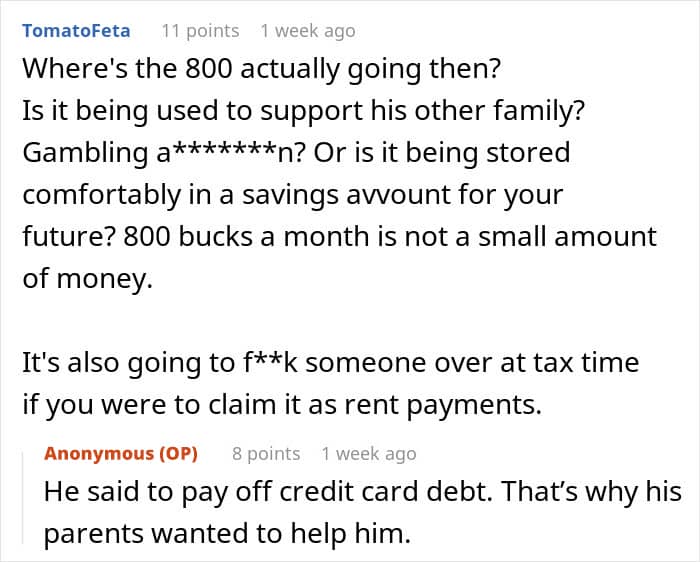Click the Anonymous (OP) author name

[121, 454]
